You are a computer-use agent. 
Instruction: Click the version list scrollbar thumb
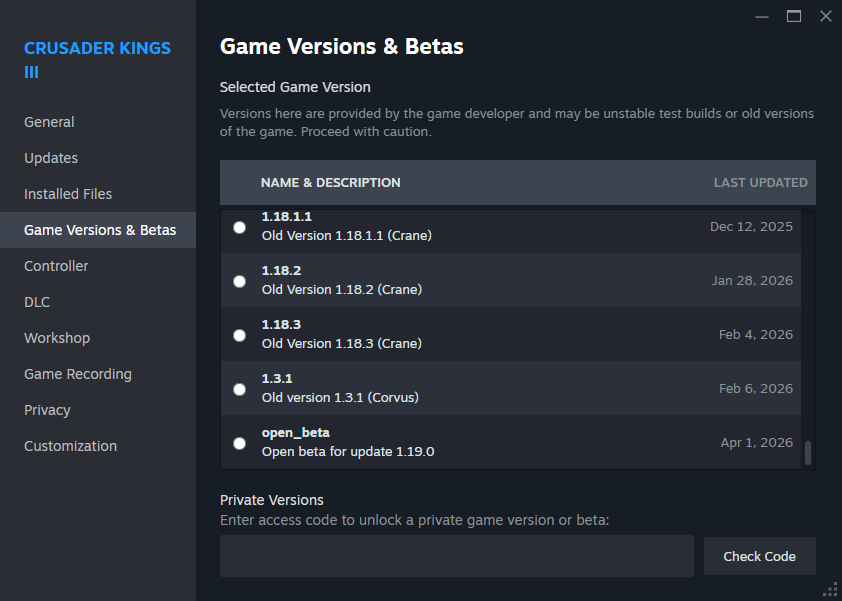[x=808, y=453]
